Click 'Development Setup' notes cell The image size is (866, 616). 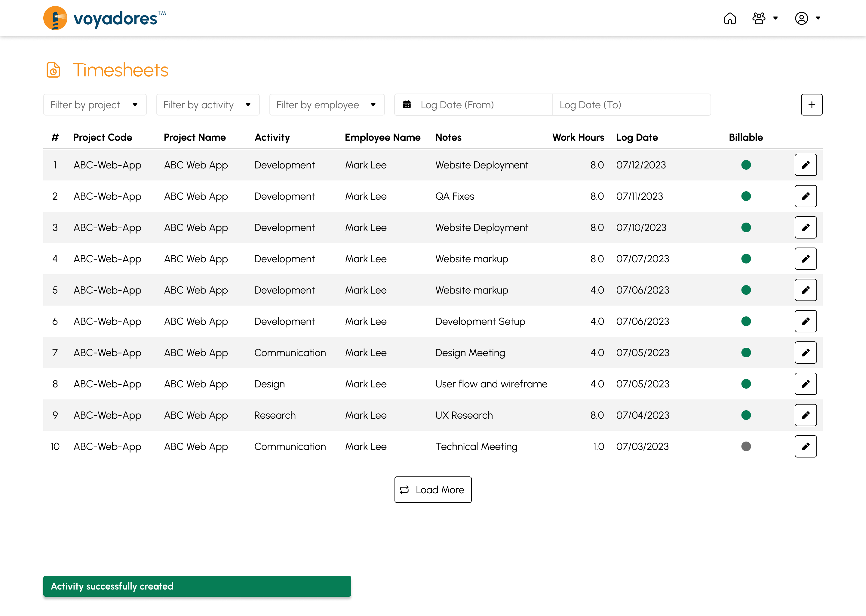click(480, 321)
